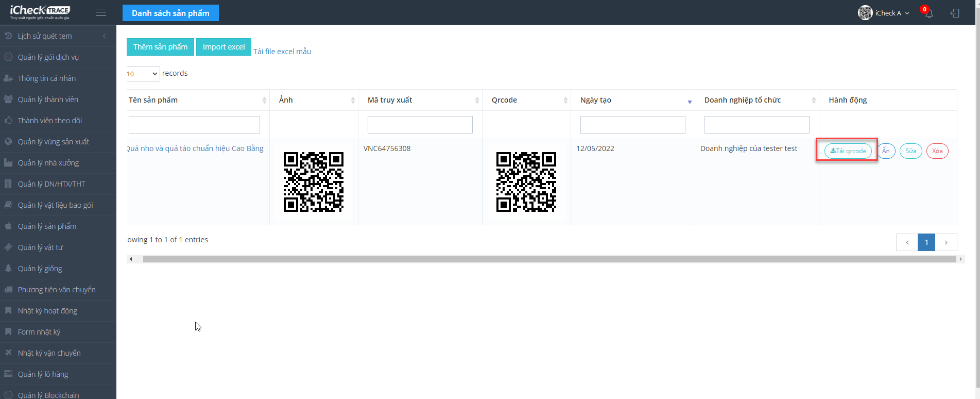Go to Quản lý lô hàng

58,374
